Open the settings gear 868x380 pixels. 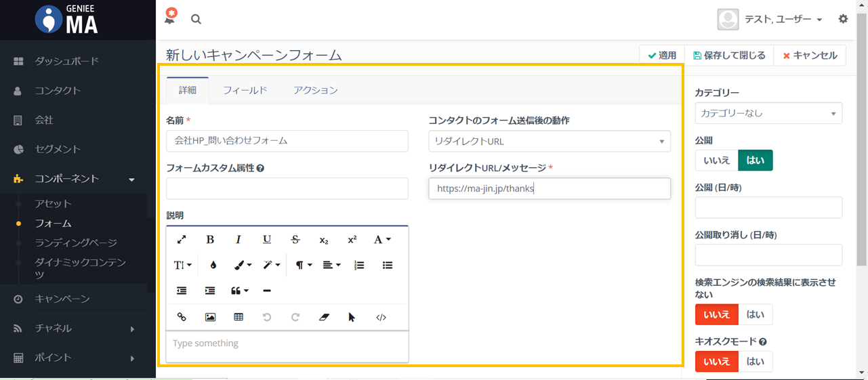pos(843,19)
